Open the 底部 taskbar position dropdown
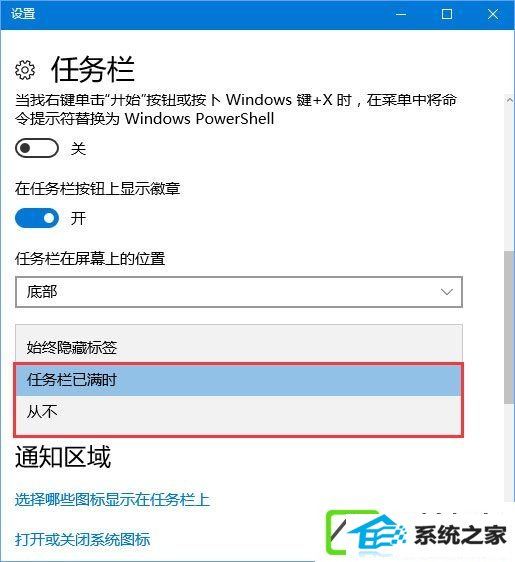 pos(239,292)
